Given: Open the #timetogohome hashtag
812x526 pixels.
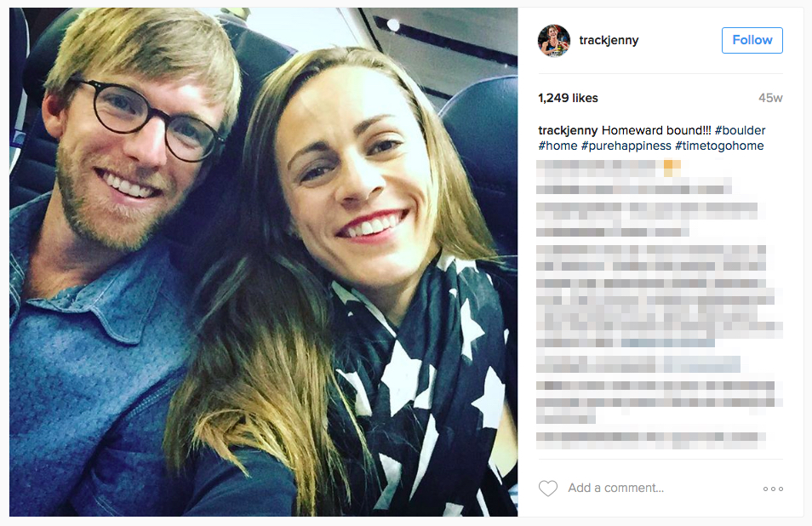Looking at the screenshot, I should [719, 146].
